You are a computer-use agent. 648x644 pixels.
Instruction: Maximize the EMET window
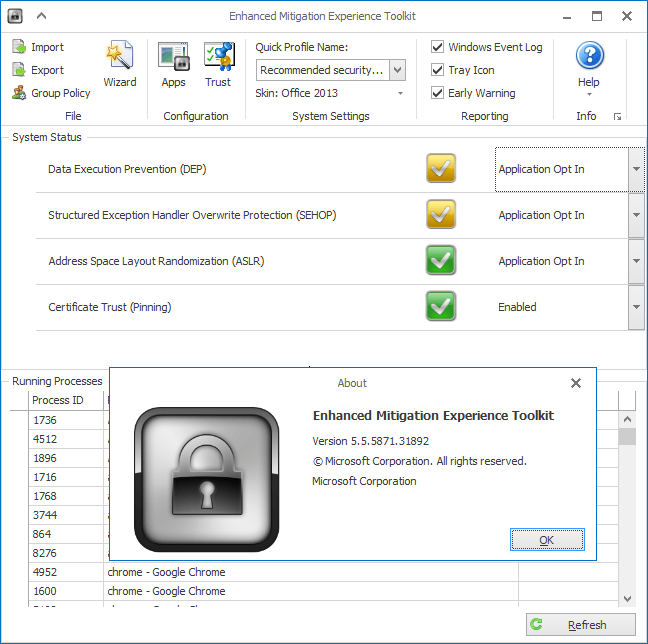coord(597,16)
